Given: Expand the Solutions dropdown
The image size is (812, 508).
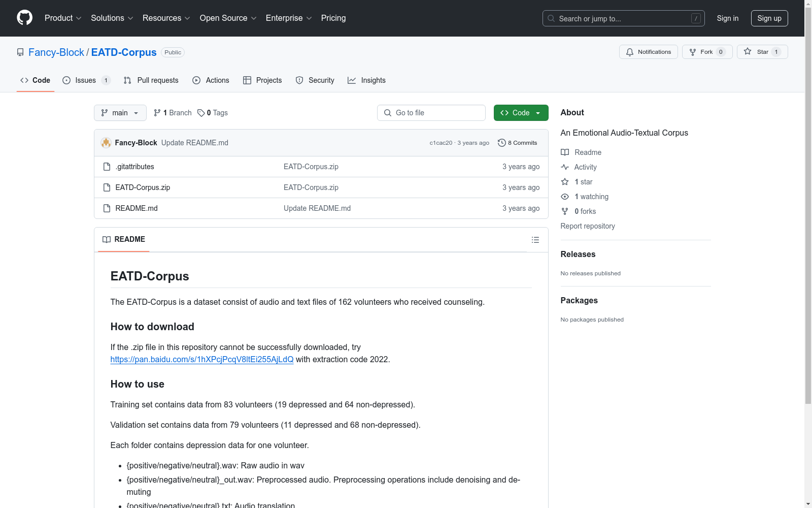Looking at the screenshot, I should click(x=112, y=18).
